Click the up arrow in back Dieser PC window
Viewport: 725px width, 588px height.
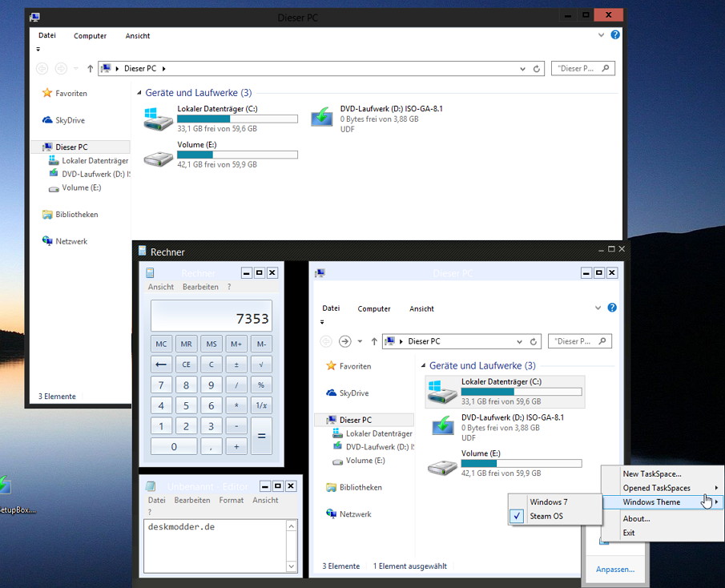tap(91, 69)
